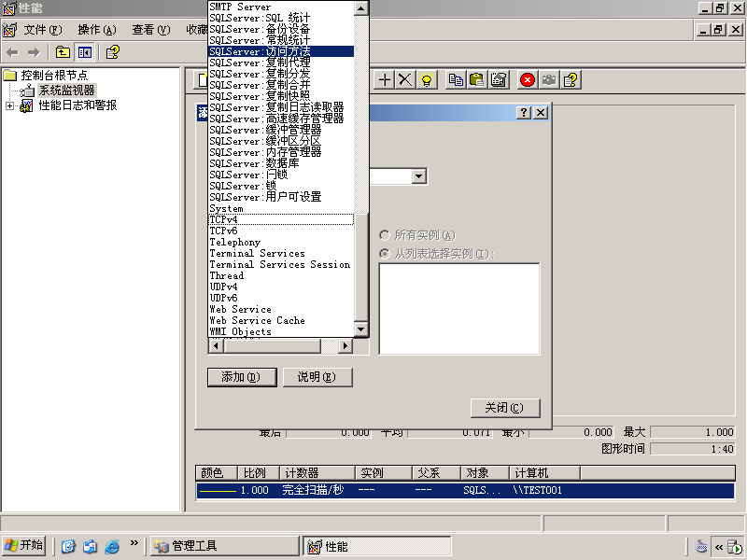Click the horizontal scroll left arrow
The height and width of the screenshot is (560, 747).
click(x=217, y=345)
